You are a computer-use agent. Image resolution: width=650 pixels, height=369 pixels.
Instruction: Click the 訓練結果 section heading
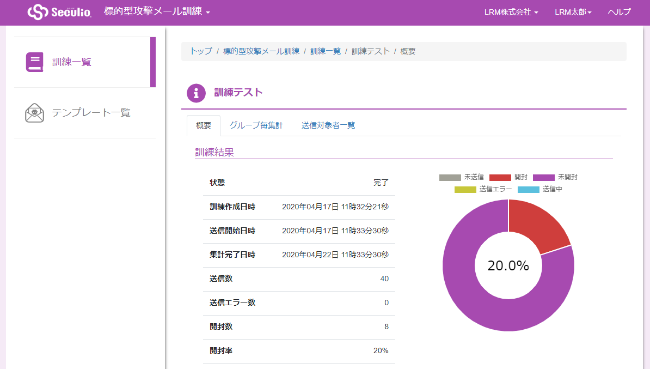[214, 152]
